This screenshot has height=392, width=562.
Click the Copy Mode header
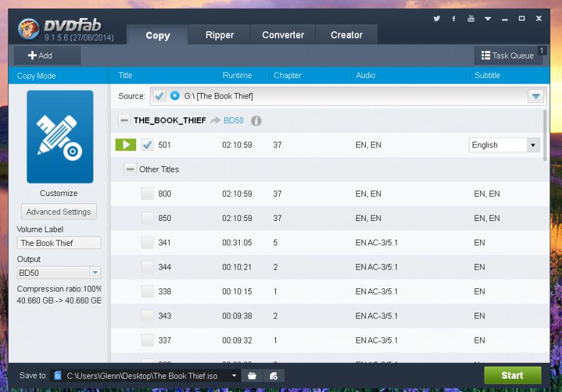36,76
